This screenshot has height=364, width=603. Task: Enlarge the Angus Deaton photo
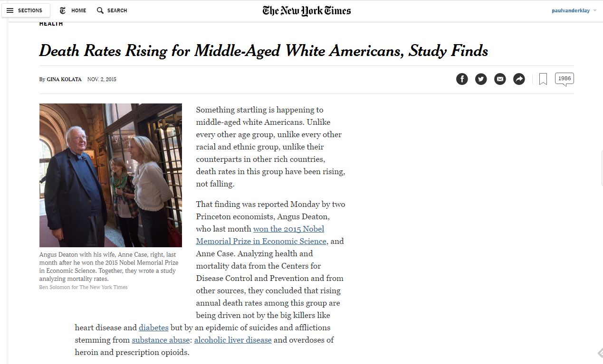click(110, 175)
